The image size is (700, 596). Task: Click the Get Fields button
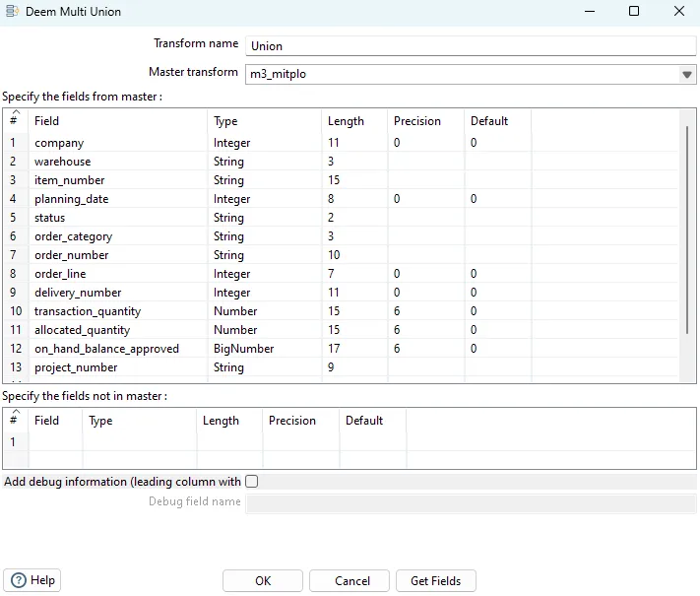[435, 580]
